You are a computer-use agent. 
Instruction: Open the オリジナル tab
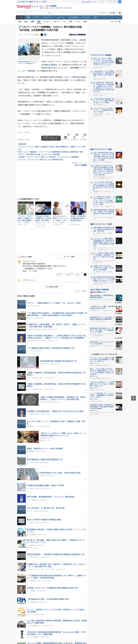[x=60, y=17]
